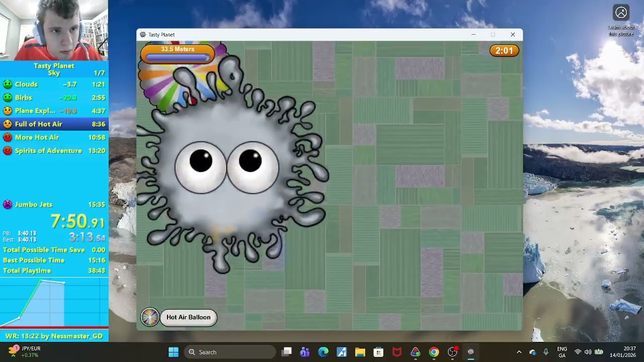Select the Jumbo Jets split row
The height and width of the screenshot is (362, 644).
click(x=54, y=204)
